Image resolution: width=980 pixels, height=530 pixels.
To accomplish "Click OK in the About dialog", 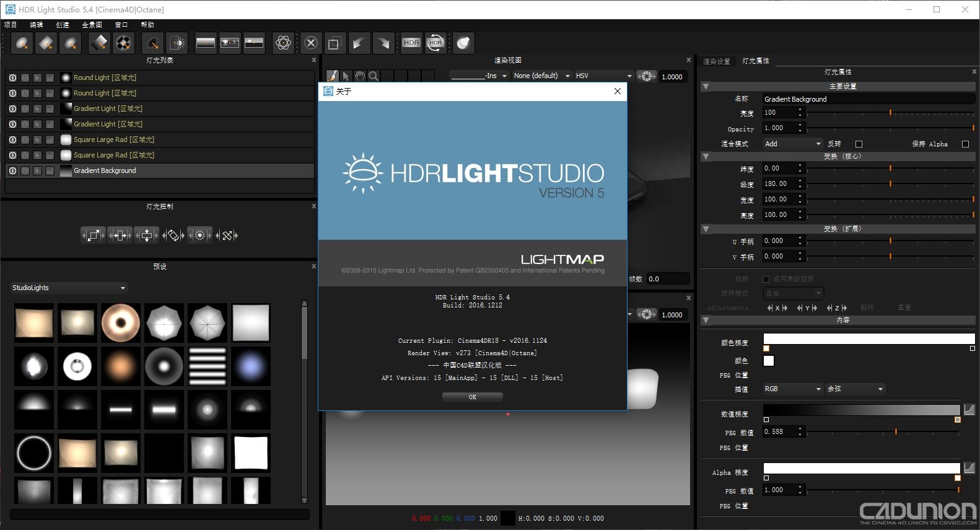I will coord(473,397).
